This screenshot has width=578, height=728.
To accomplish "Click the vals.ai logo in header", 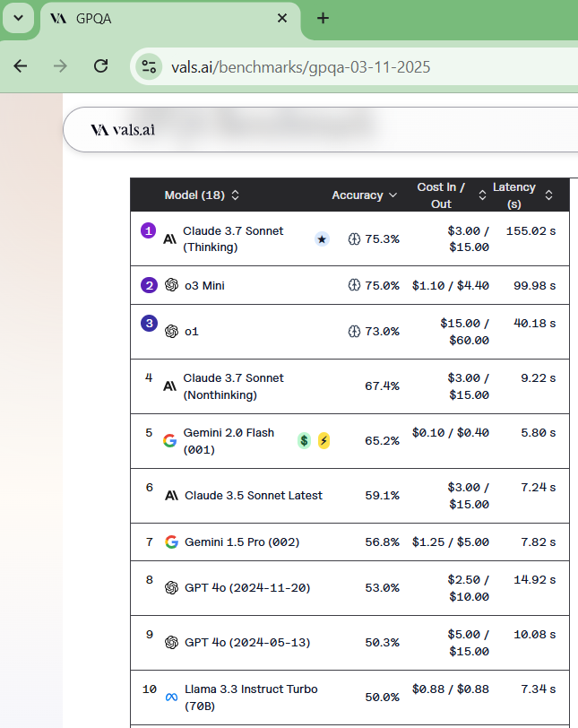I will pos(123,129).
